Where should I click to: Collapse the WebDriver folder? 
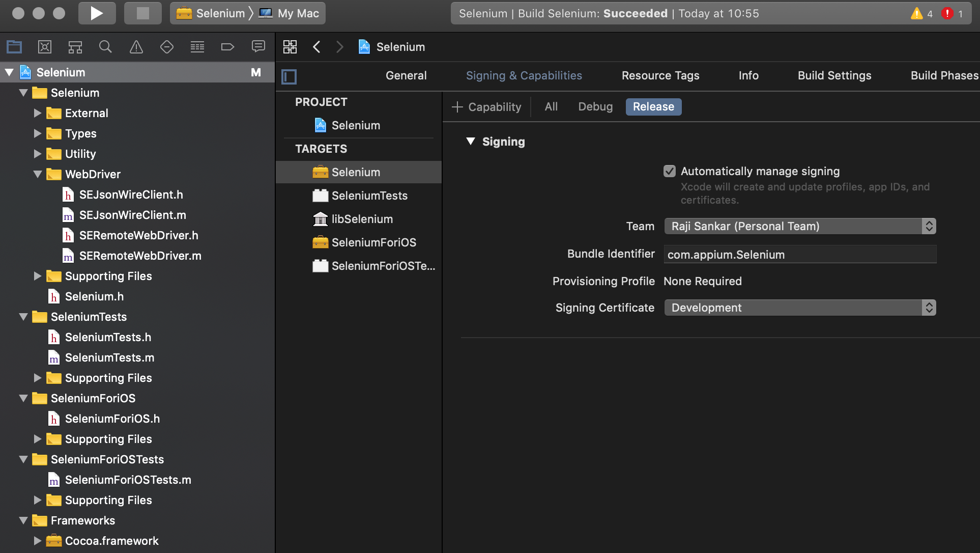point(37,174)
